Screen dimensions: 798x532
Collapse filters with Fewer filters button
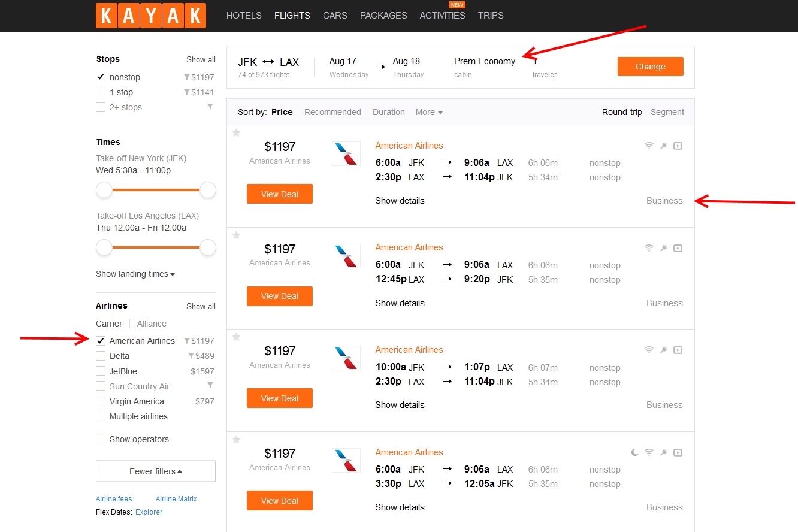(x=155, y=471)
